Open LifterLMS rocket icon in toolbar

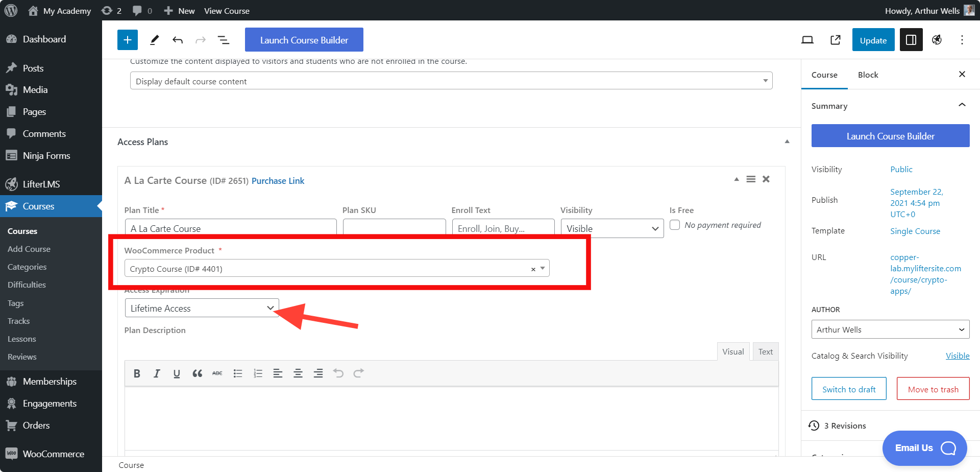click(x=937, y=40)
